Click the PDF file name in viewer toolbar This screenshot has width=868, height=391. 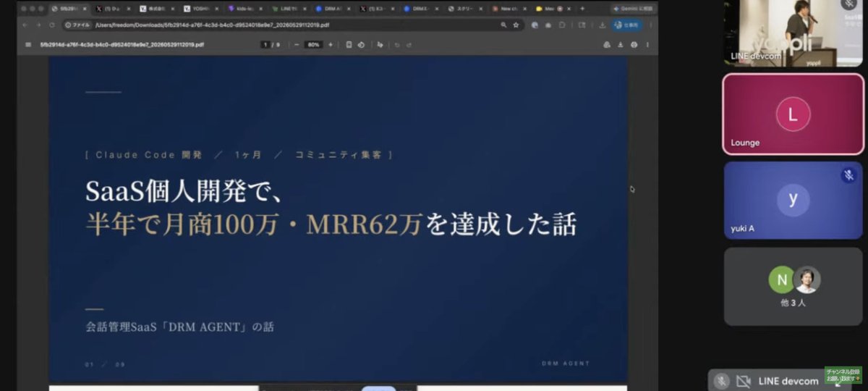click(x=122, y=44)
